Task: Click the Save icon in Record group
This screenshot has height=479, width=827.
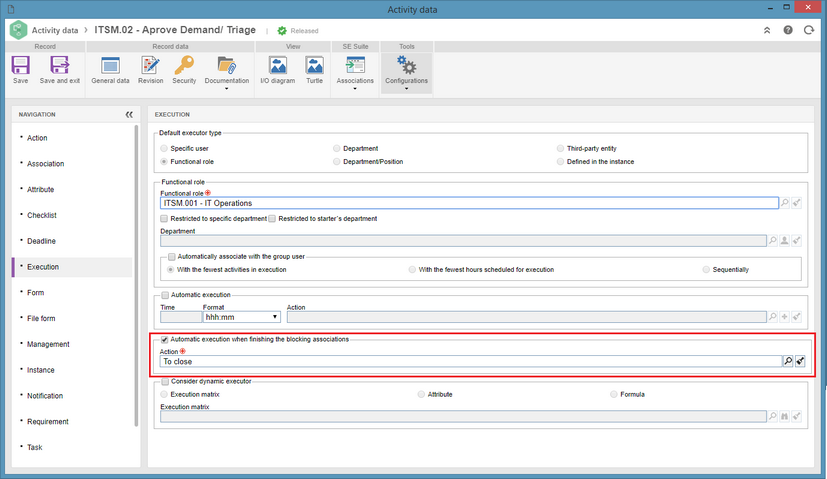Action: click(x=21, y=65)
